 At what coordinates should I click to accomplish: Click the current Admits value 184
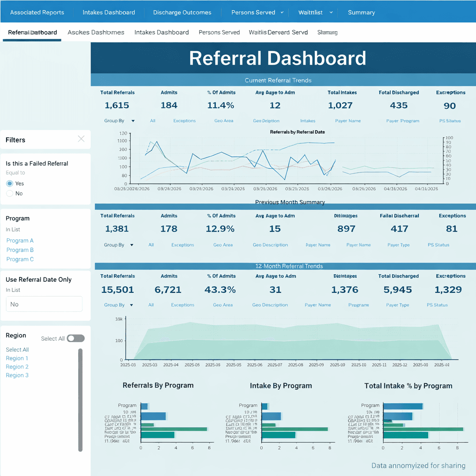pyautogui.click(x=169, y=106)
